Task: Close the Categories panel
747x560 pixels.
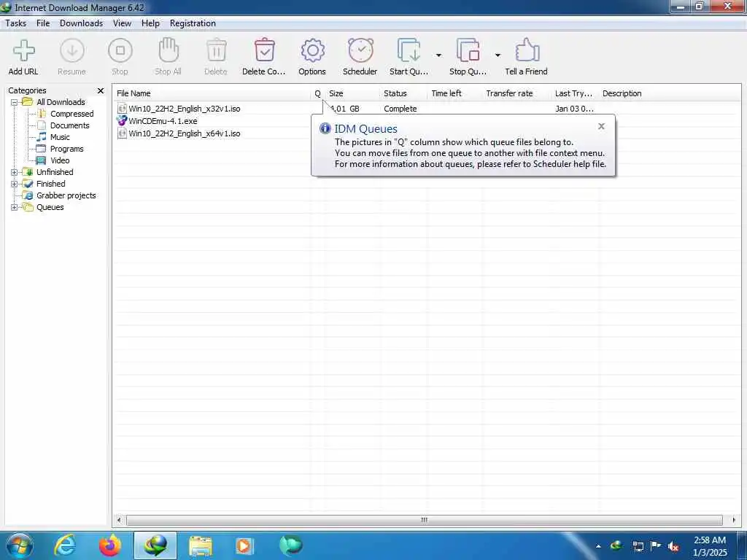Action: pyautogui.click(x=101, y=90)
